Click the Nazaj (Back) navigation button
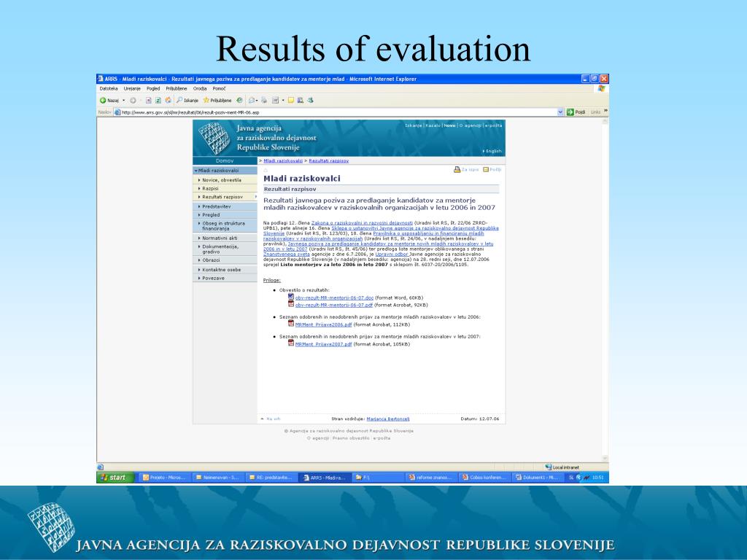747x560 pixels. click(x=109, y=101)
